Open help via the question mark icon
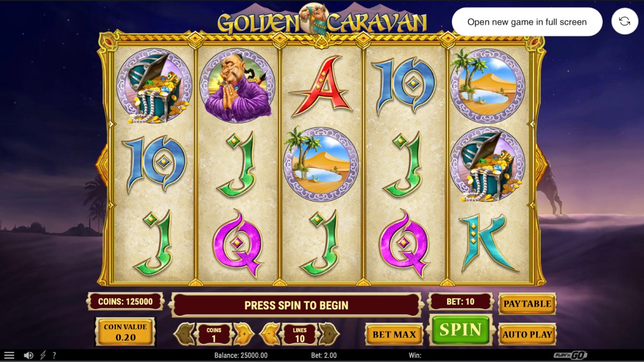Screen dimensions: 644x362 [54, 355]
